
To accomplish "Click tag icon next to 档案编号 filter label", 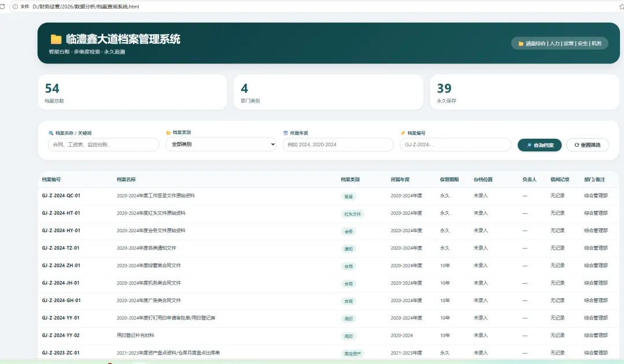I will (x=403, y=133).
